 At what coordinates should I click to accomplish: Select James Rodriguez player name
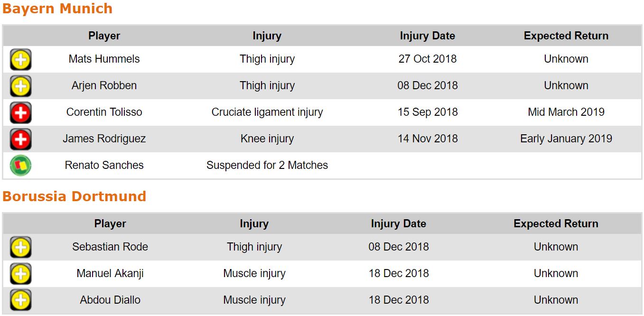click(x=104, y=139)
